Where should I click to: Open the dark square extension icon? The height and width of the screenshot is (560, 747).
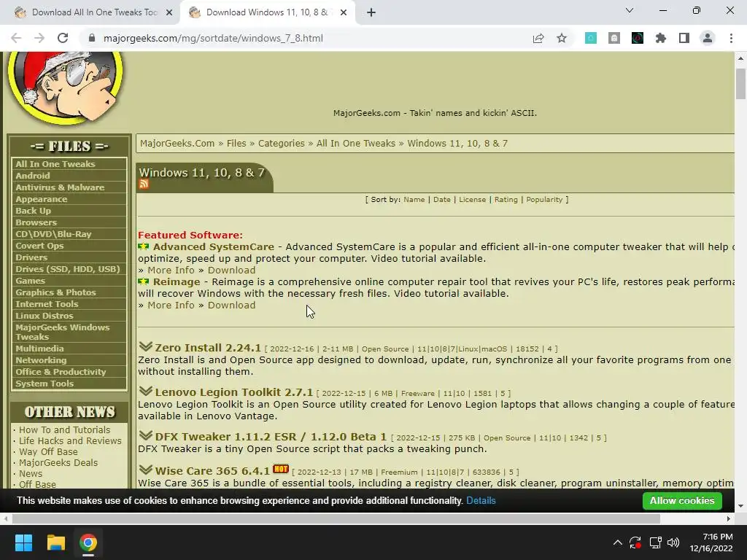click(638, 38)
